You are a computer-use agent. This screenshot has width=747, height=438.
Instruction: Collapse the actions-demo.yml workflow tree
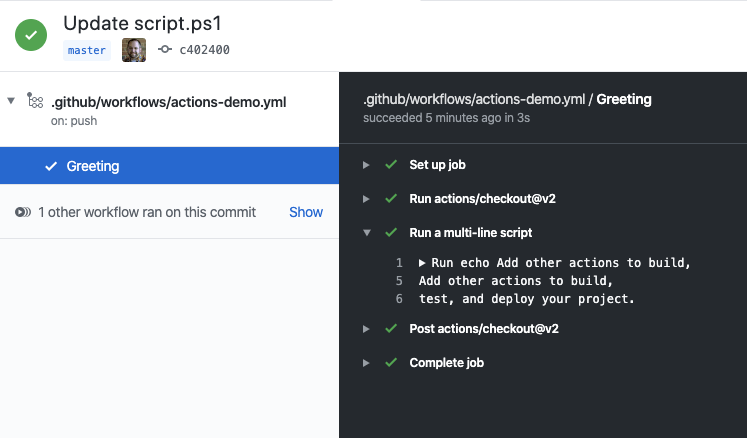pos(11,100)
